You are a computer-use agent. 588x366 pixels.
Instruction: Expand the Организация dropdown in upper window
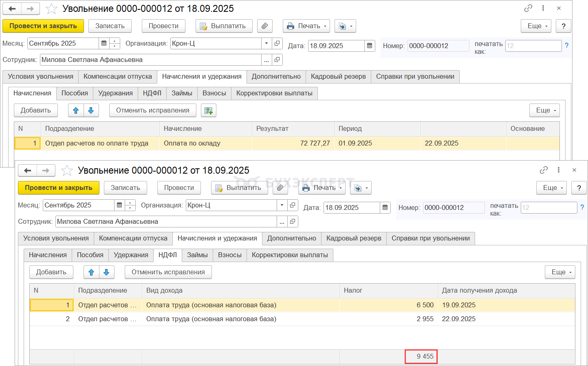click(266, 43)
